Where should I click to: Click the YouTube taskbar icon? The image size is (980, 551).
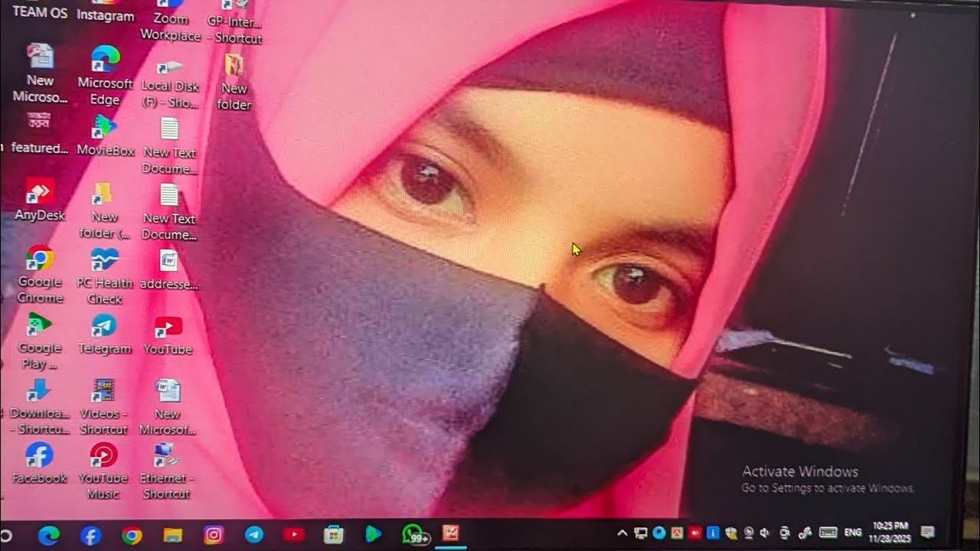tap(293, 535)
